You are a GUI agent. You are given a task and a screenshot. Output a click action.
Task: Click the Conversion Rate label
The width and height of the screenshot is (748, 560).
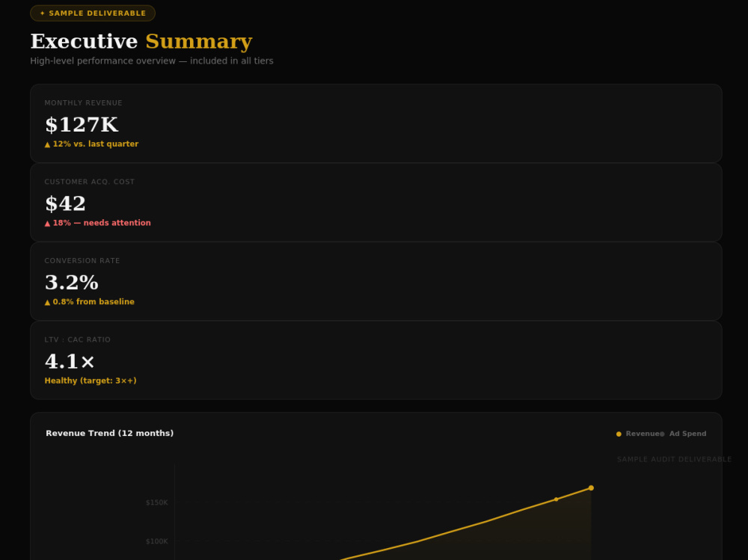[x=82, y=261]
